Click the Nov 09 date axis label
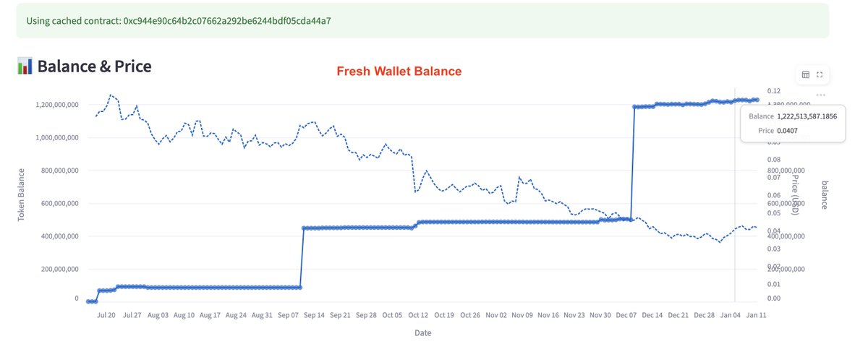 coord(522,316)
